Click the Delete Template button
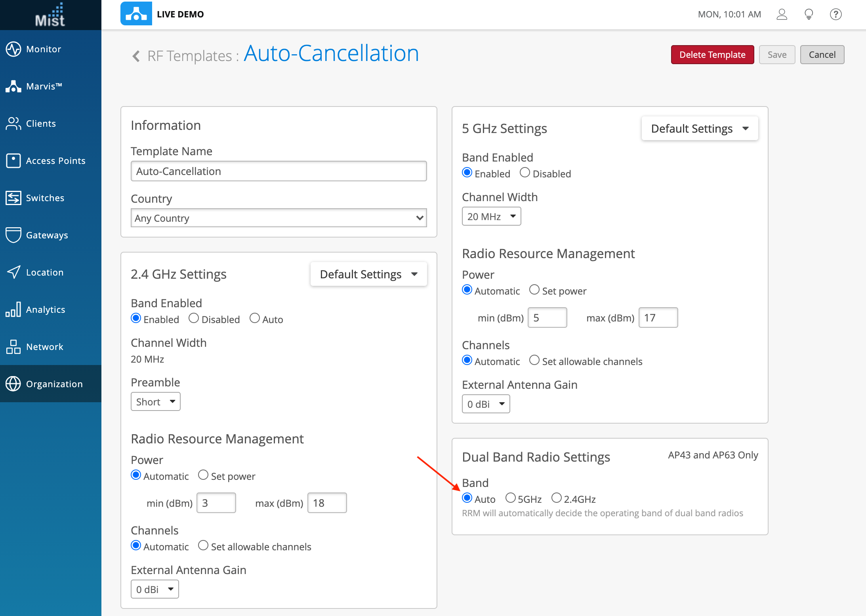Viewport: 866px width, 616px height. coord(712,55)
